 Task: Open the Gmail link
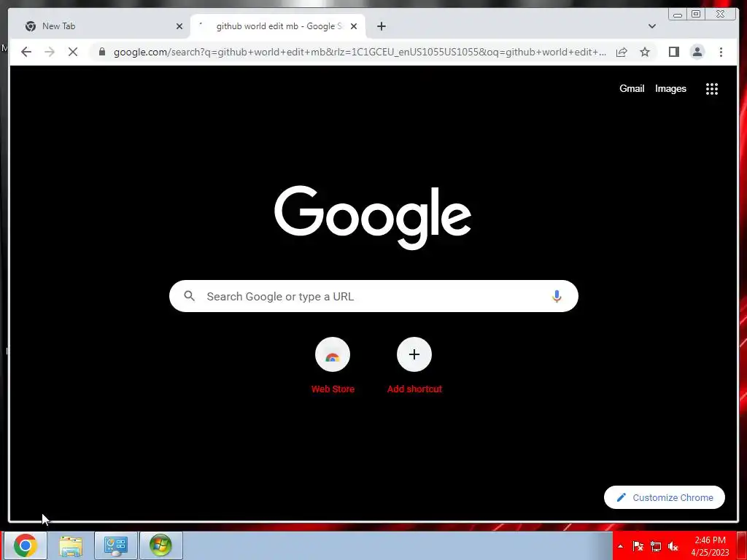632,88
